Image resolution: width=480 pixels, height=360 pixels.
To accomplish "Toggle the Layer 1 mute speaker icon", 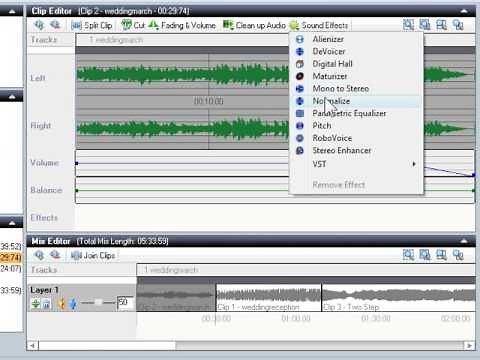I will (x=61, y=304).
